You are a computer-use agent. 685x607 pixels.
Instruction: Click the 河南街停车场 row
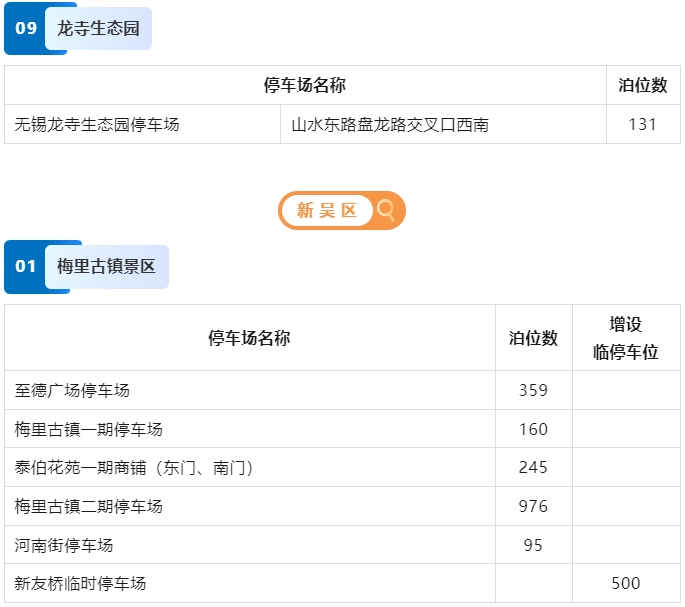(x=342, y=545)
